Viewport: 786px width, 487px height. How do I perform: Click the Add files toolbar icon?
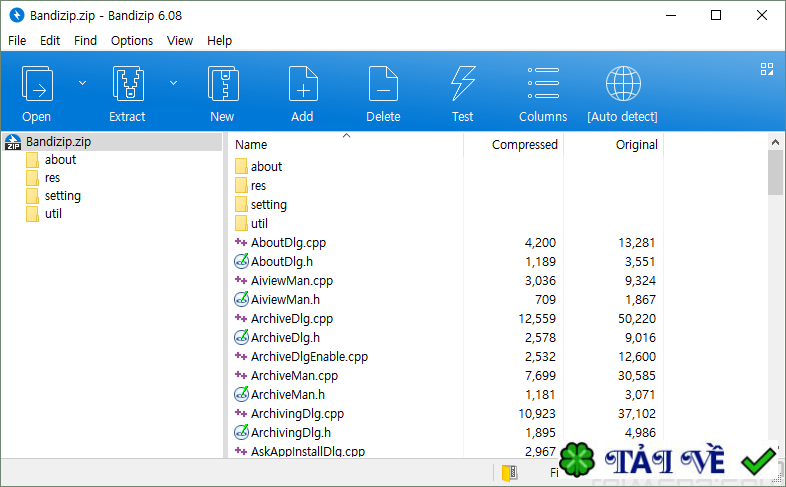(x=302, y=85)
